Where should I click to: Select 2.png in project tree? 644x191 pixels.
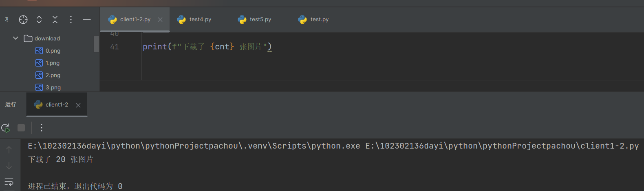click(53, 75)
